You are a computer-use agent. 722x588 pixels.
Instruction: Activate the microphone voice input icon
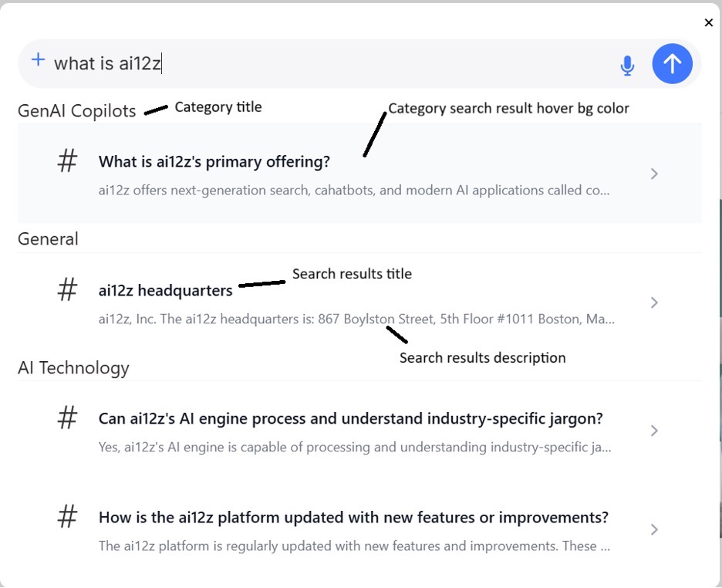point(627,66)
